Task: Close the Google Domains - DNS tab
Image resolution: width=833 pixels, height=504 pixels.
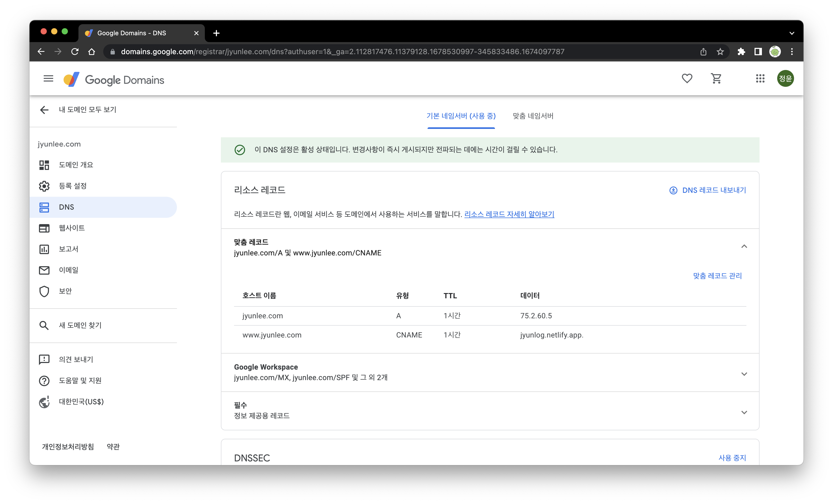Action: click(x=196, y=33)
